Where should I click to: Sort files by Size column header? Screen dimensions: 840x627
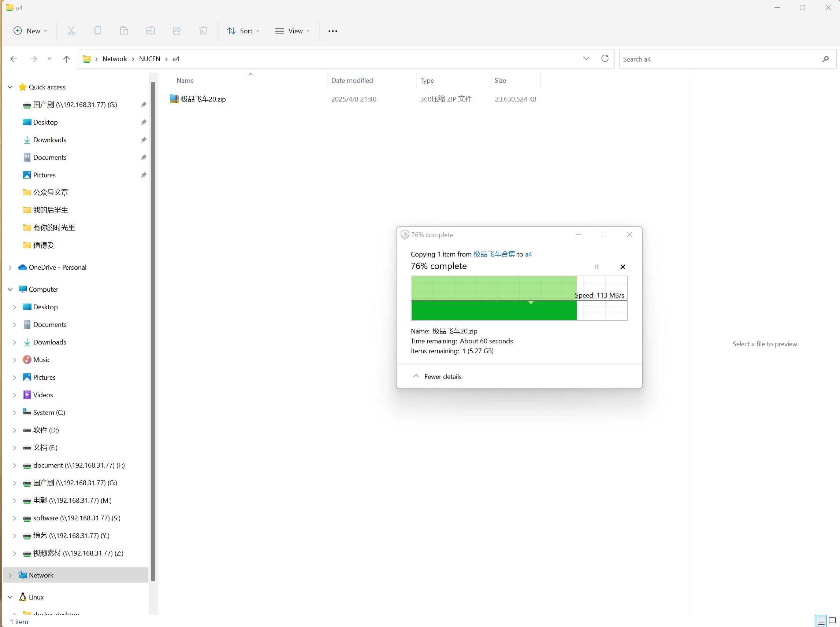500,81
